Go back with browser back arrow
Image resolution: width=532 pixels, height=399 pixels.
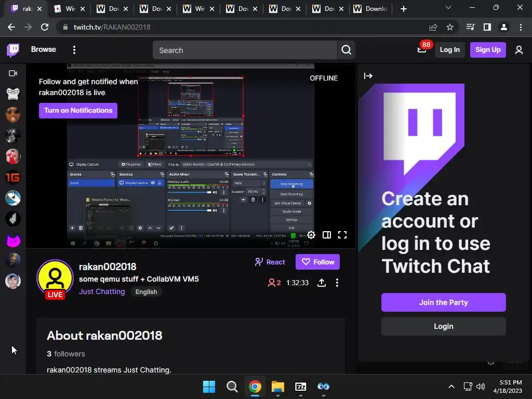(x=11, y=27)
